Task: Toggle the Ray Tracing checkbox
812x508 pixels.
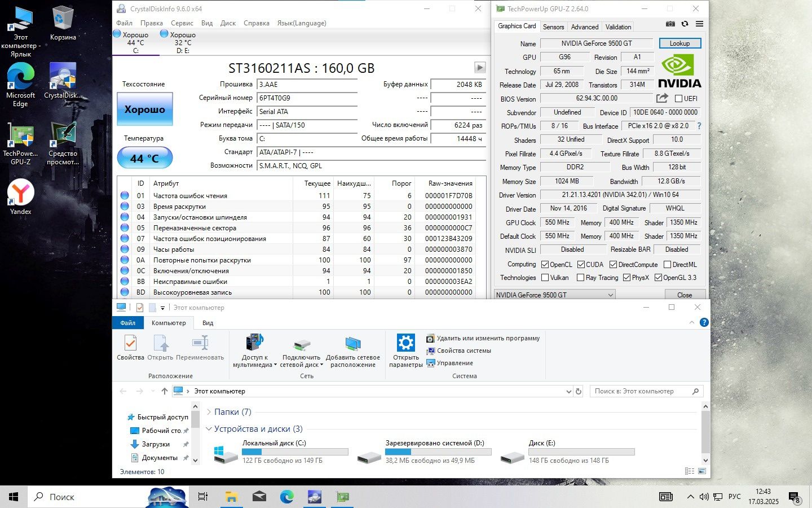Action: [580, 277]
